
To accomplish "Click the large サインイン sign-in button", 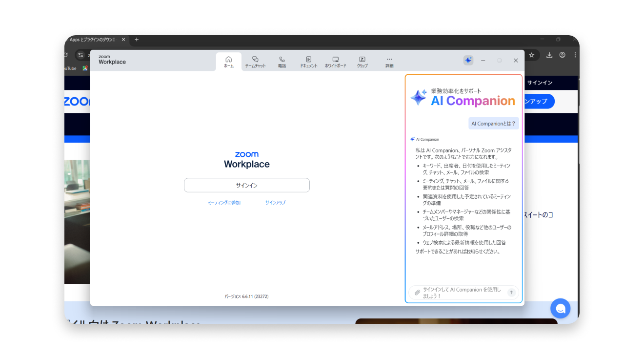I will tap(246, 186).
